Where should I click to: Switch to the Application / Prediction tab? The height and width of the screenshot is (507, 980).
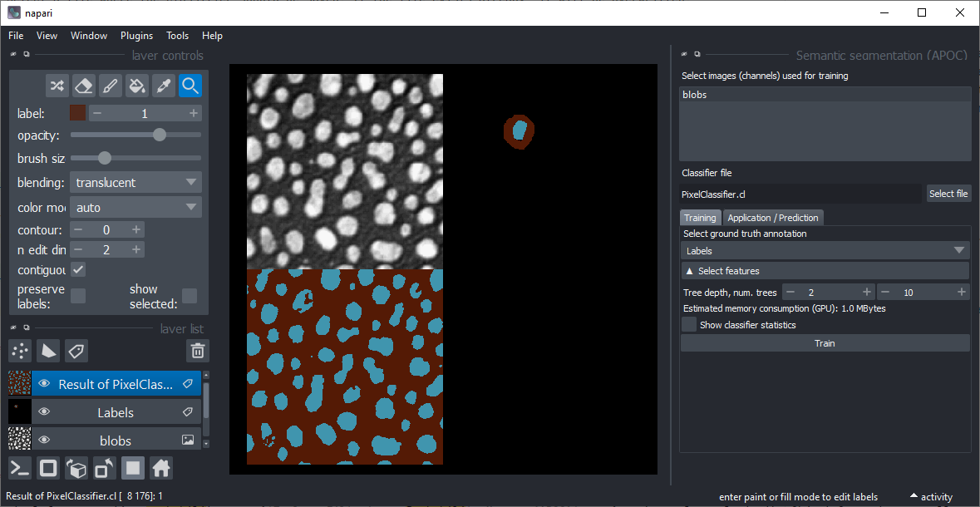click(x=773, y=217)
